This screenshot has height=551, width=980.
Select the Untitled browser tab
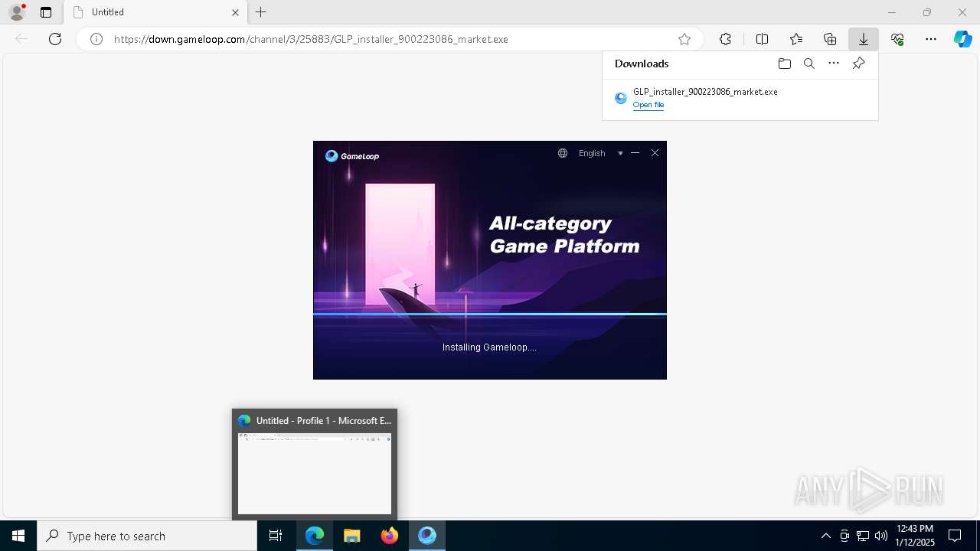click(x=155, y=12)
